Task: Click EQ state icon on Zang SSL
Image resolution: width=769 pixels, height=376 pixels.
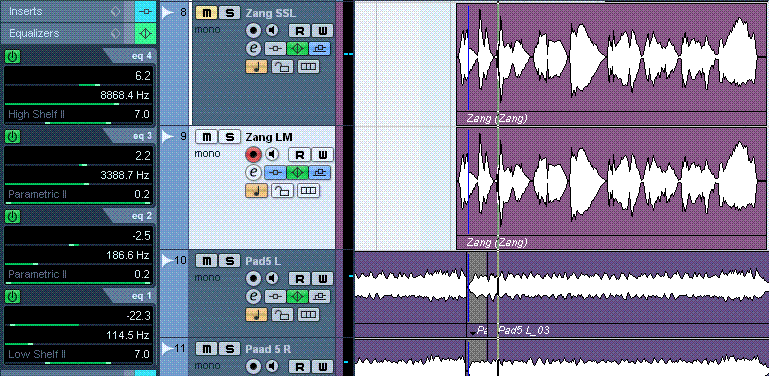Action: (x=297, y=49)
